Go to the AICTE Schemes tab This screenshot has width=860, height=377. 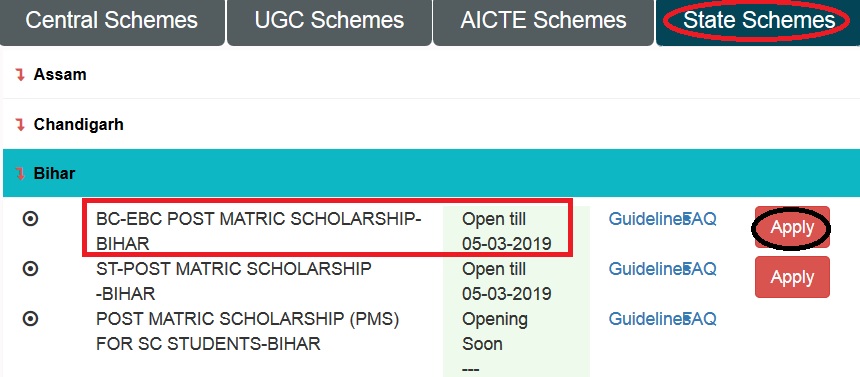coord(543,21)
